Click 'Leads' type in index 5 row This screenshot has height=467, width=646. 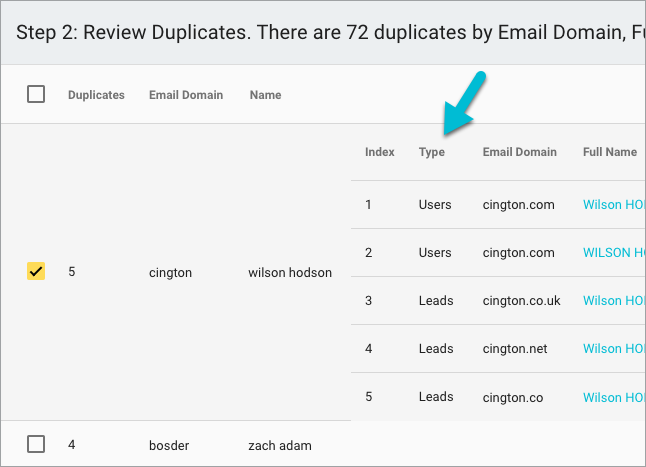(436, 397)
